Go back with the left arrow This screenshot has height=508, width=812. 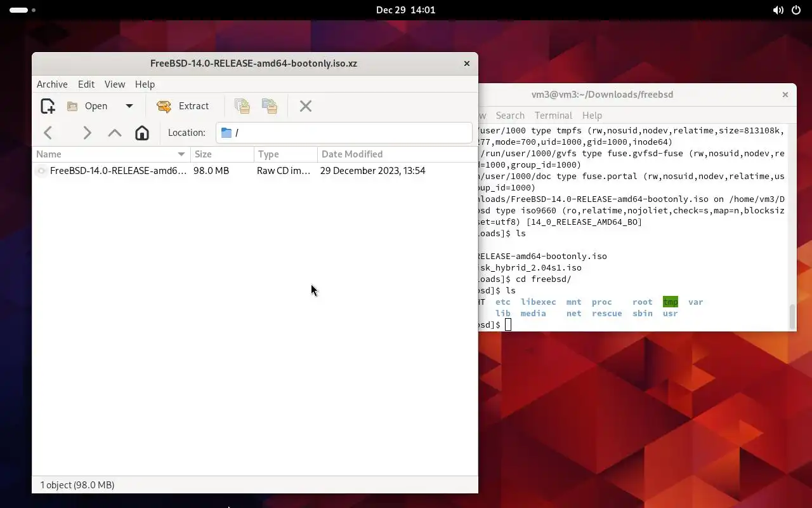48,133
